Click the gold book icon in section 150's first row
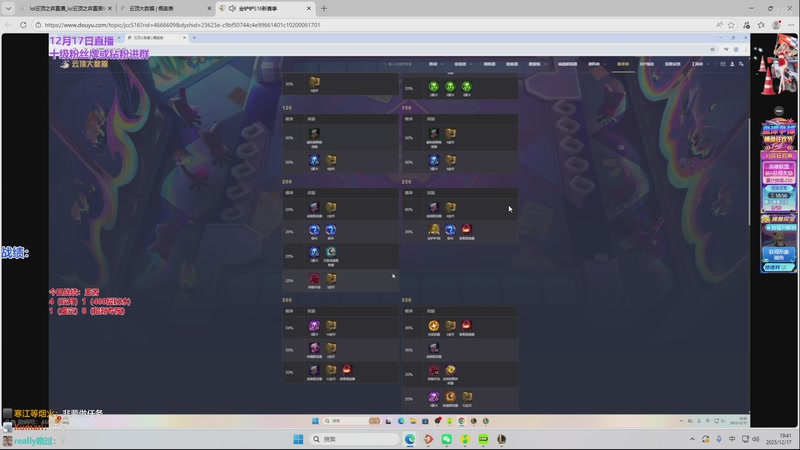The image size is (800, 450). (x=450, y=133)
